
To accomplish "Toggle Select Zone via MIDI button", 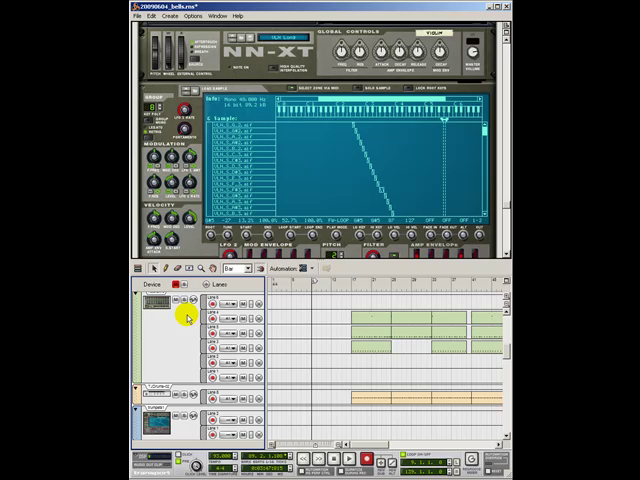I will coord(291,88).
